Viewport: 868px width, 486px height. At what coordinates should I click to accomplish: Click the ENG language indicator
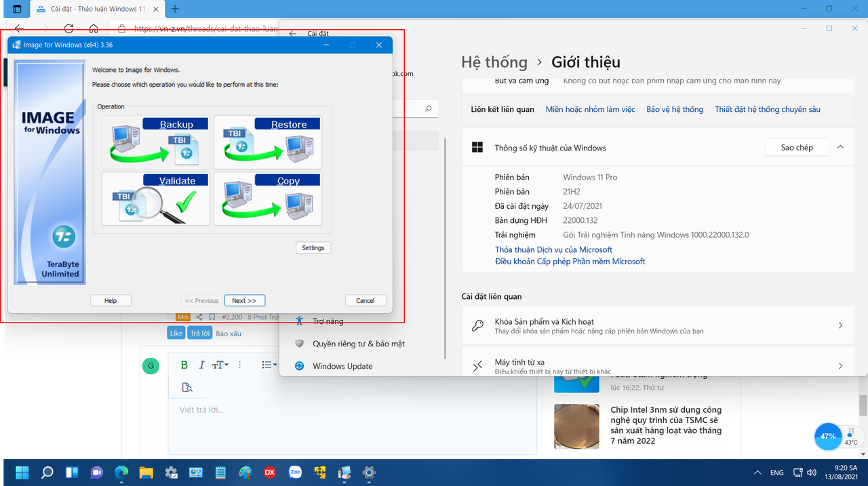coord(777,473)
